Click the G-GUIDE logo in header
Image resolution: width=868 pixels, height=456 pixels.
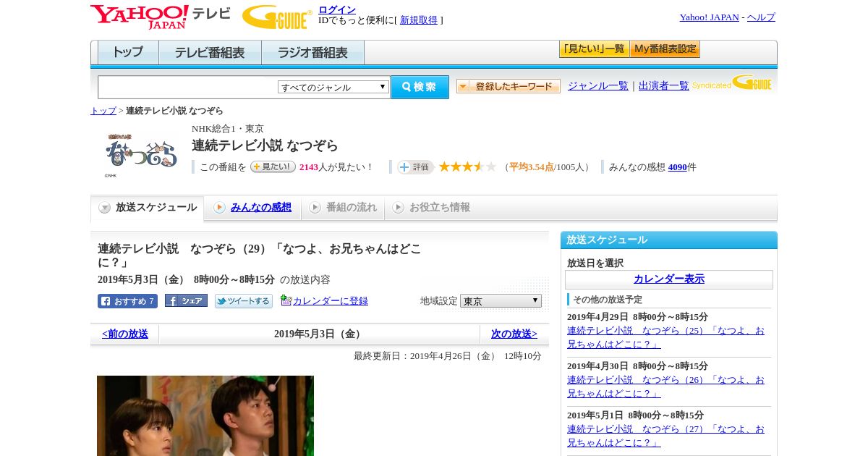click(x=276, y=17)
